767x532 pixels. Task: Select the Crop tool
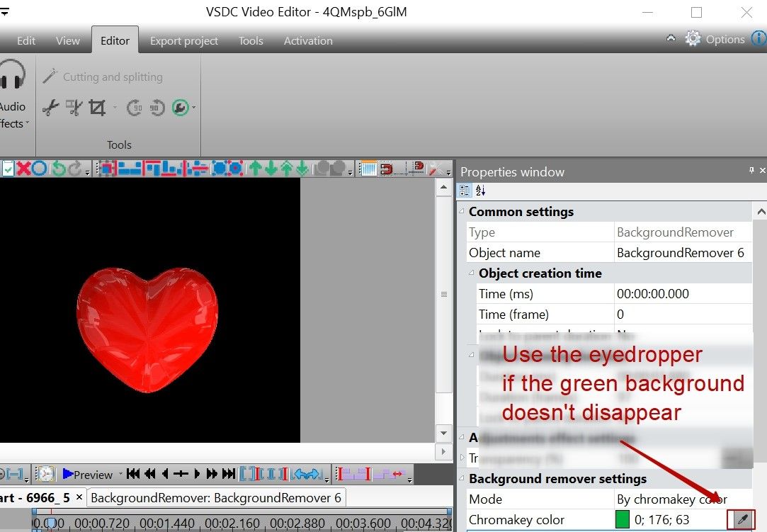click(x=97, y=107)
